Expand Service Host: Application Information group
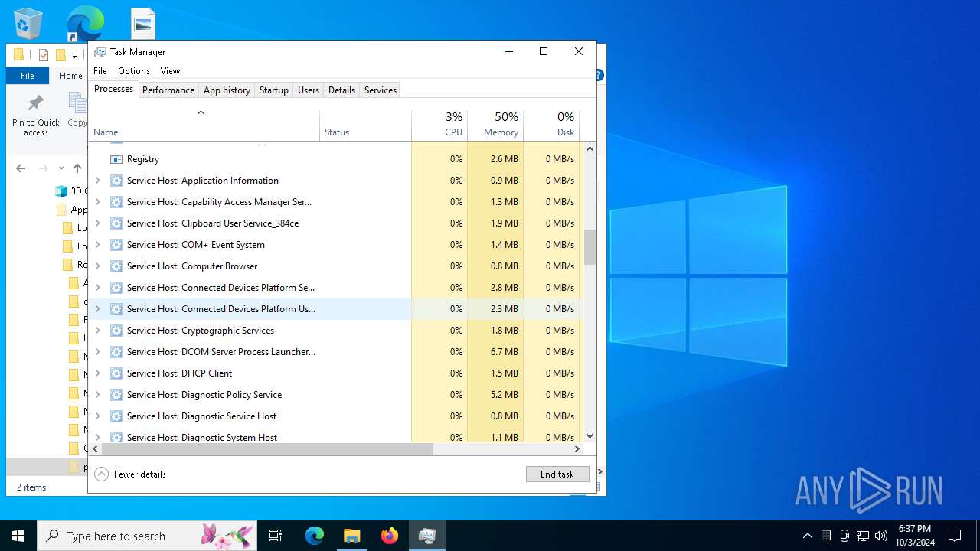This screenshot has height=551, width=980. point(97,181)
